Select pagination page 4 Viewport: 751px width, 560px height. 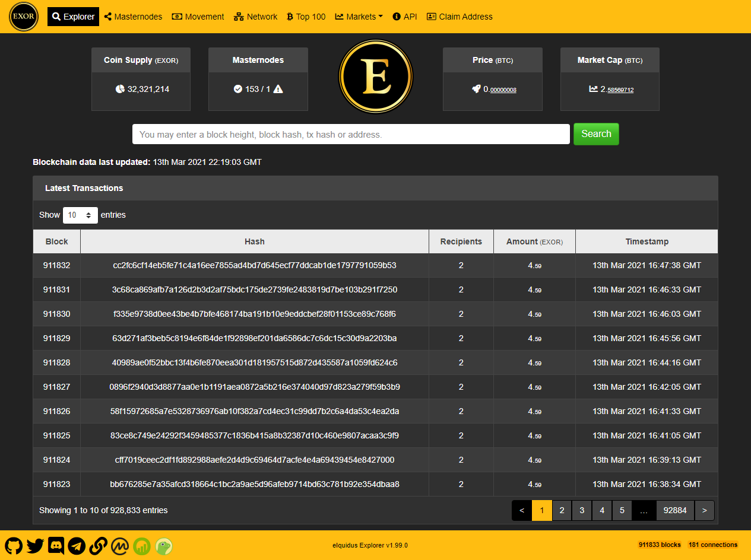pyautogui.click(x=602, y=510)
